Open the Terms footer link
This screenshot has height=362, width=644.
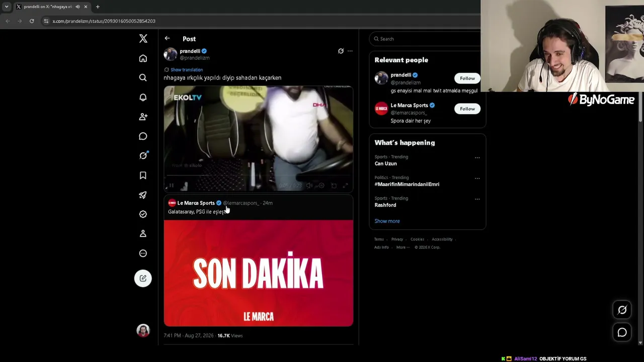[379, 239]
